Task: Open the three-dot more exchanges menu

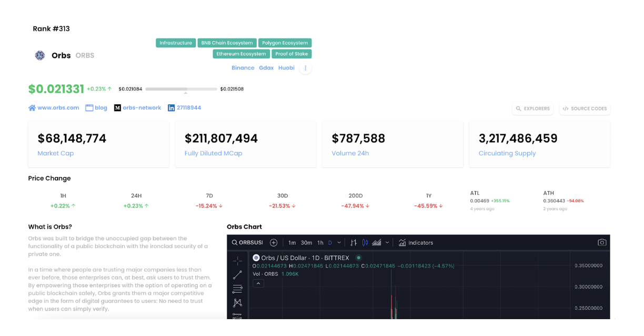Action: point(305,68)
